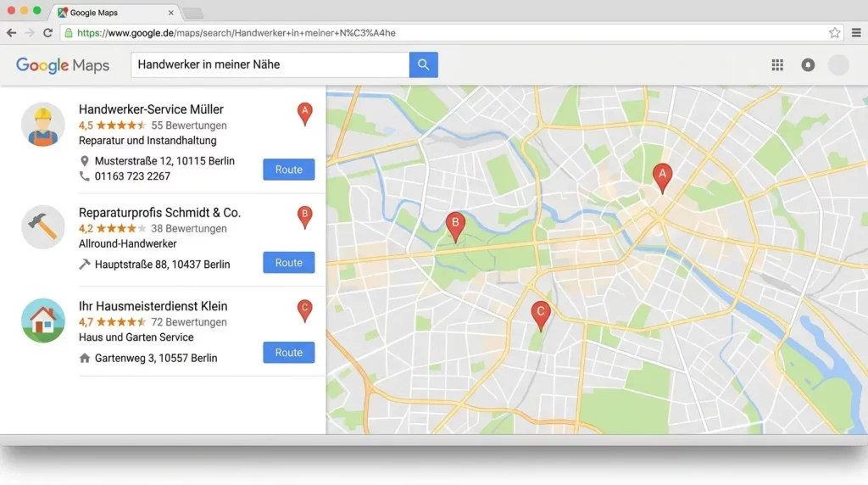Image resolution: width=868 pixels, height=485 pixels.
Task: Select red marker A in results list
Action: [304, 114]
